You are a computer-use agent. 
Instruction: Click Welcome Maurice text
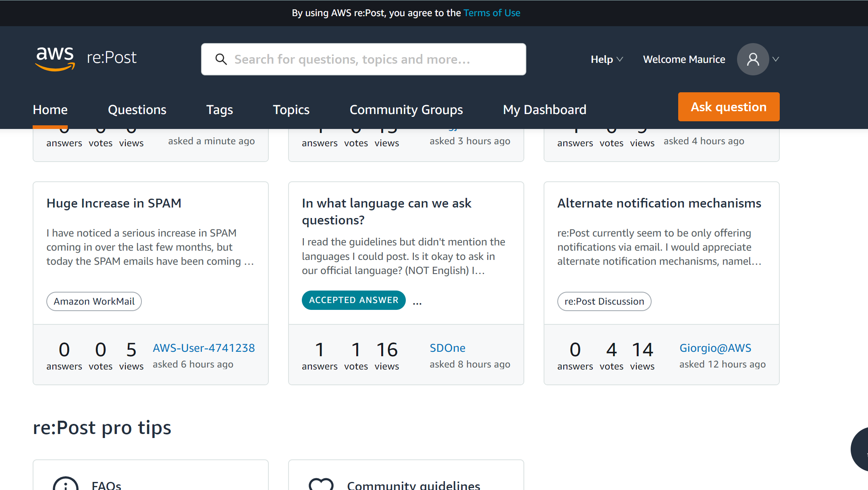tap(684, 59)
